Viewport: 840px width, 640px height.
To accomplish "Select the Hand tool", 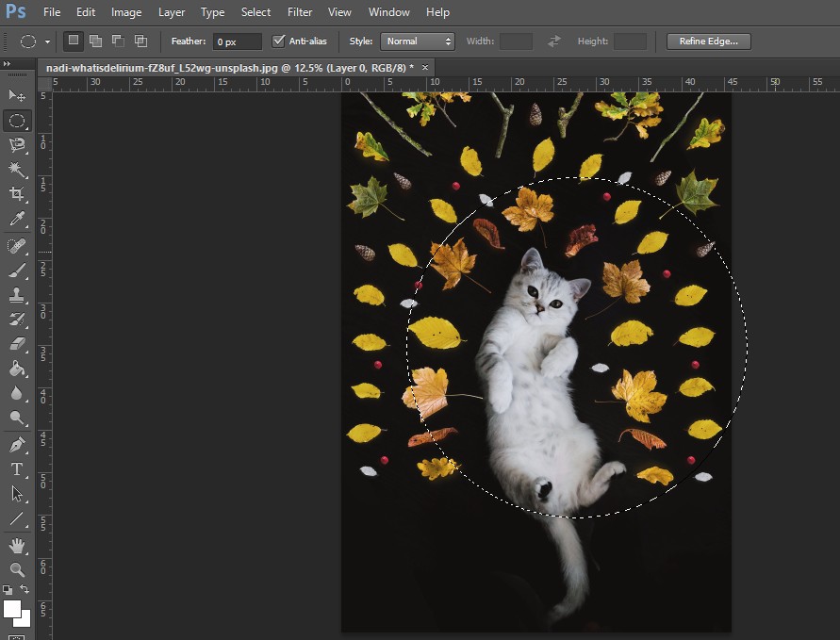I will pyautogui.click(x=17, y=546).
